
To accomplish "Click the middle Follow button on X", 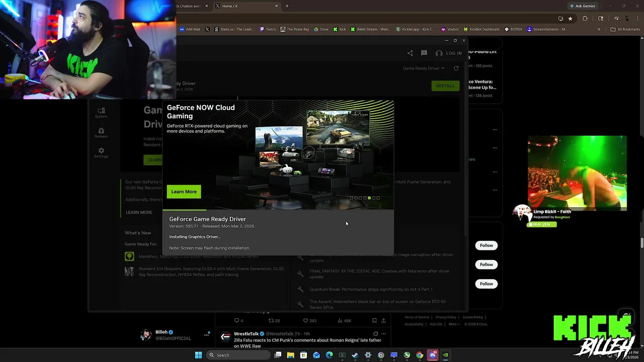I will coord(486,264).
